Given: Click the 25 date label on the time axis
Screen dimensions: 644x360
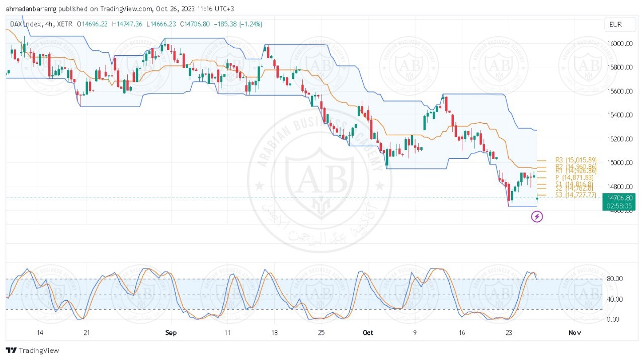Looking at the screenshot, I should tap(321, 333).
